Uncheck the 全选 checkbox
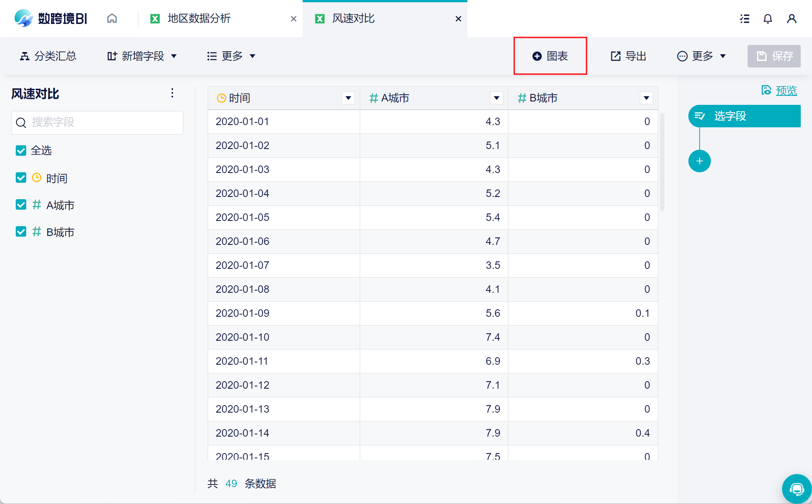The height and width of the screenshot is (504, 812). pos(21,151)
